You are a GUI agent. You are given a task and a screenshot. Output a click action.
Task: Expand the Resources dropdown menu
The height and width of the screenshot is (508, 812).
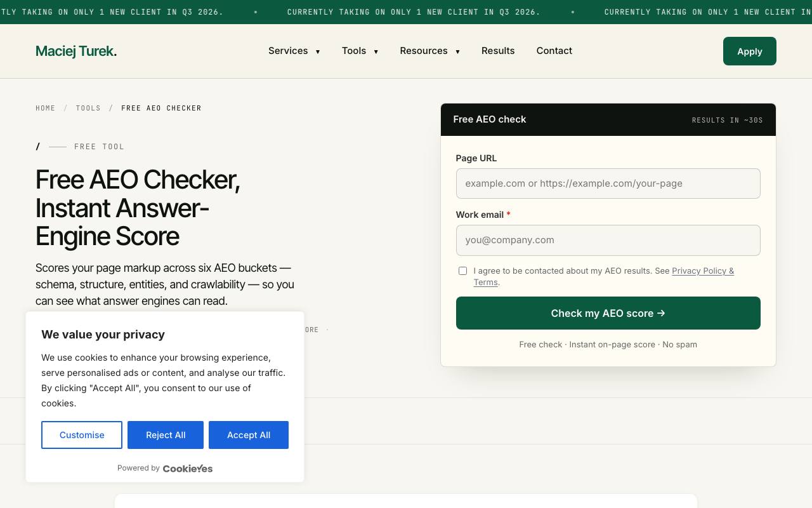click(x=430, y=51)
